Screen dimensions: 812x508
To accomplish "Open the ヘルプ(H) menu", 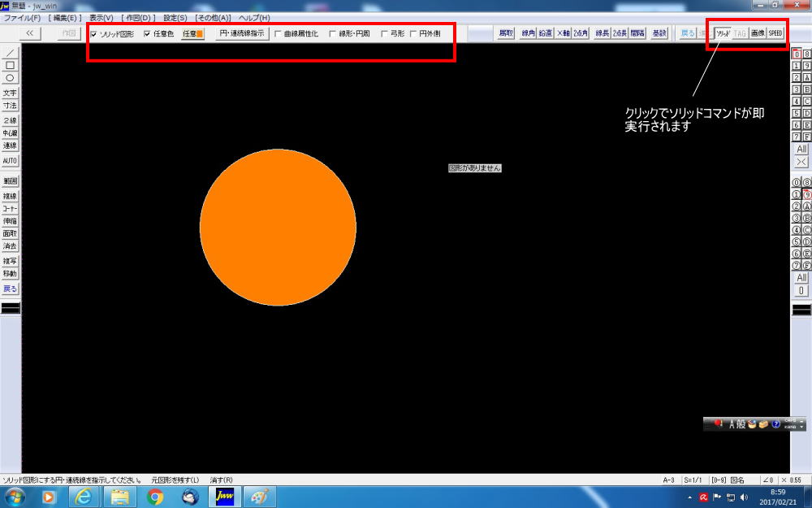I will pyautogui.click(x=254, y=18).
